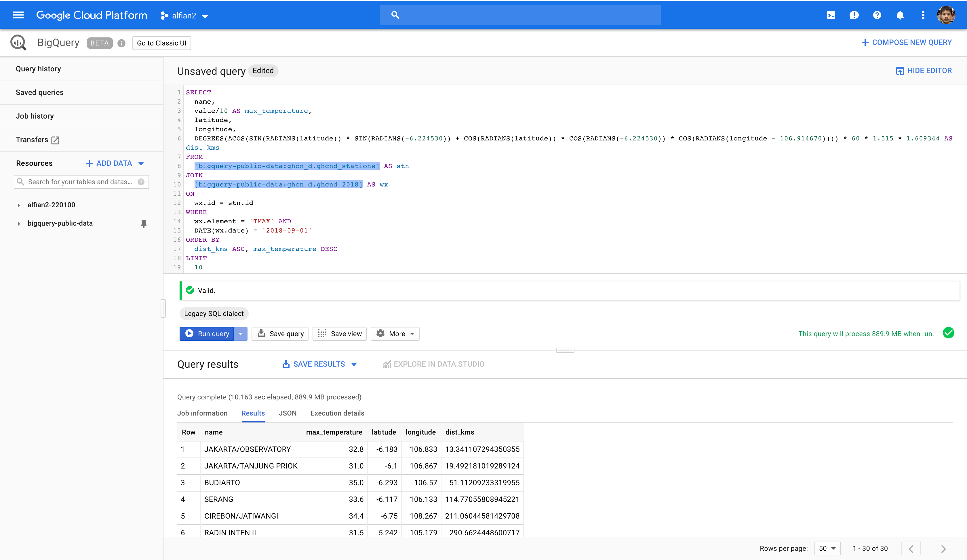Open the notifications bell
The height and width of the screenshot is (560, 967).
pos(900,15)
